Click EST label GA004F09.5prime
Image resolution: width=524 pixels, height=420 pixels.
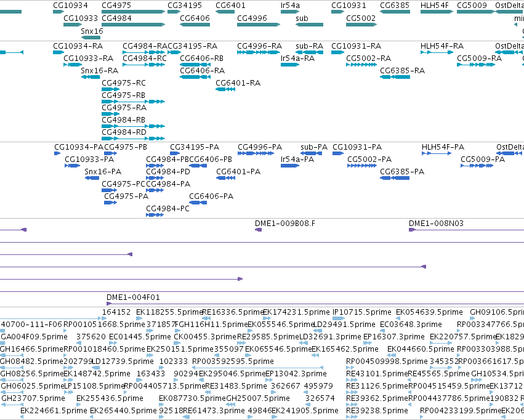[x=34, y=337]
